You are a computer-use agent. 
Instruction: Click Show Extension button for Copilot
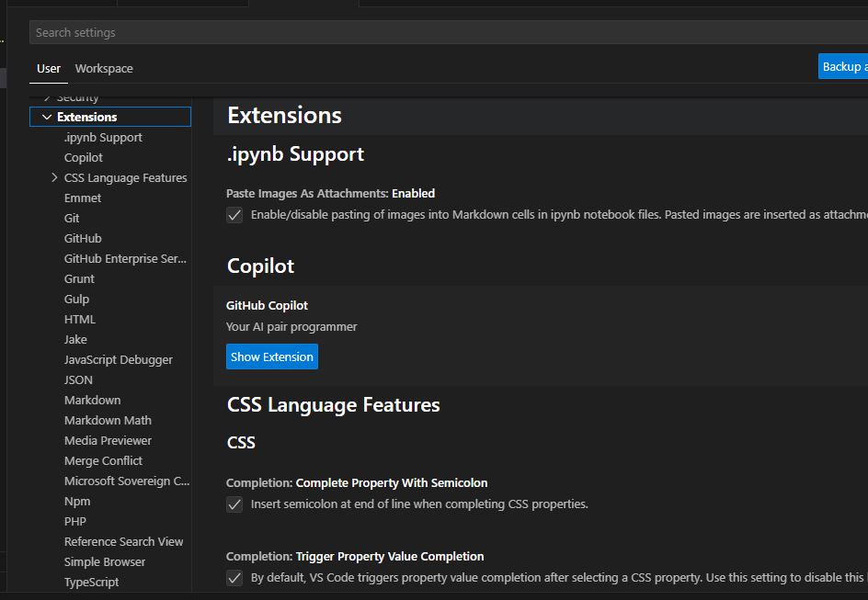click(x=272, y=357)
